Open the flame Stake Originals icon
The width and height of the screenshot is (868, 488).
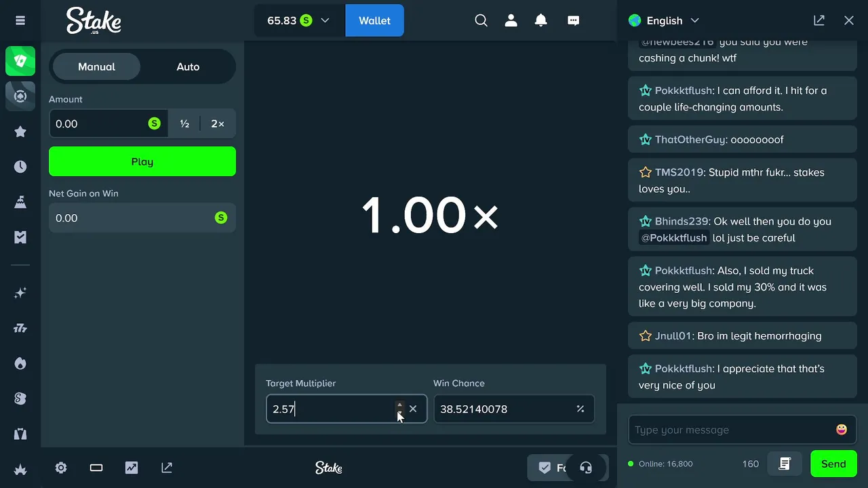(x=20, y=363)
